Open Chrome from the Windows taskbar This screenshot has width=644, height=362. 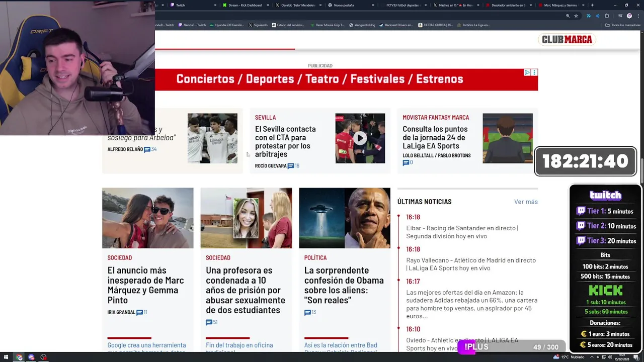[x=19, y=357]
